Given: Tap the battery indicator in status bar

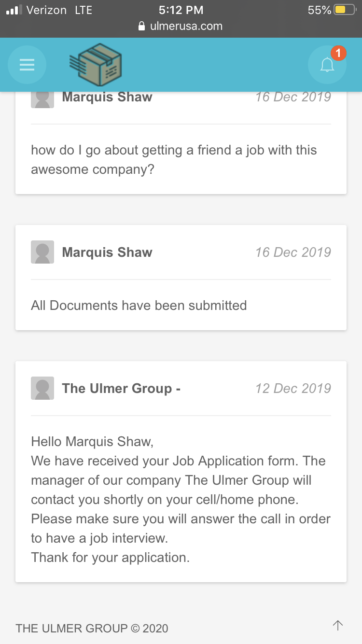Looking at the screenshot, I should pyautogui.click(x=345, y=10).
